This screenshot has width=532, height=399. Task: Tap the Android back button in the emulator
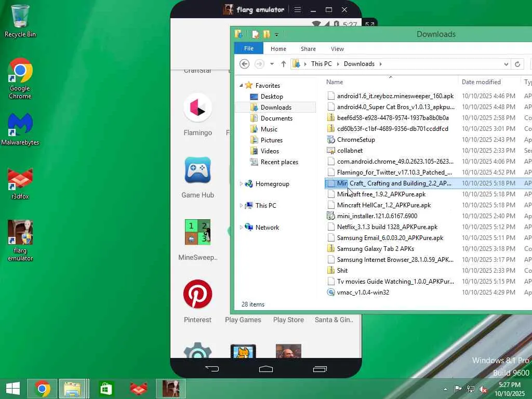212,369
